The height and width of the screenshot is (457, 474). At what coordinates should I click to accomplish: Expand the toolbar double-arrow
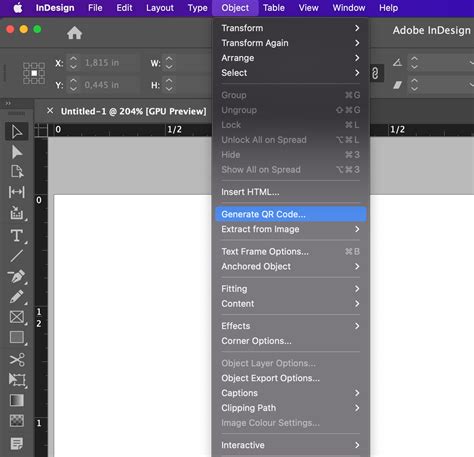8,103
